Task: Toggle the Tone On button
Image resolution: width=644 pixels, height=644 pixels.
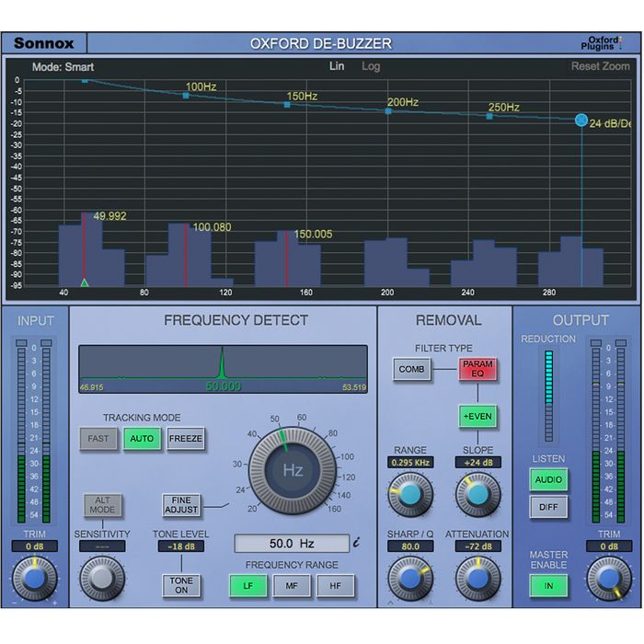Action: tap(181, 585)
